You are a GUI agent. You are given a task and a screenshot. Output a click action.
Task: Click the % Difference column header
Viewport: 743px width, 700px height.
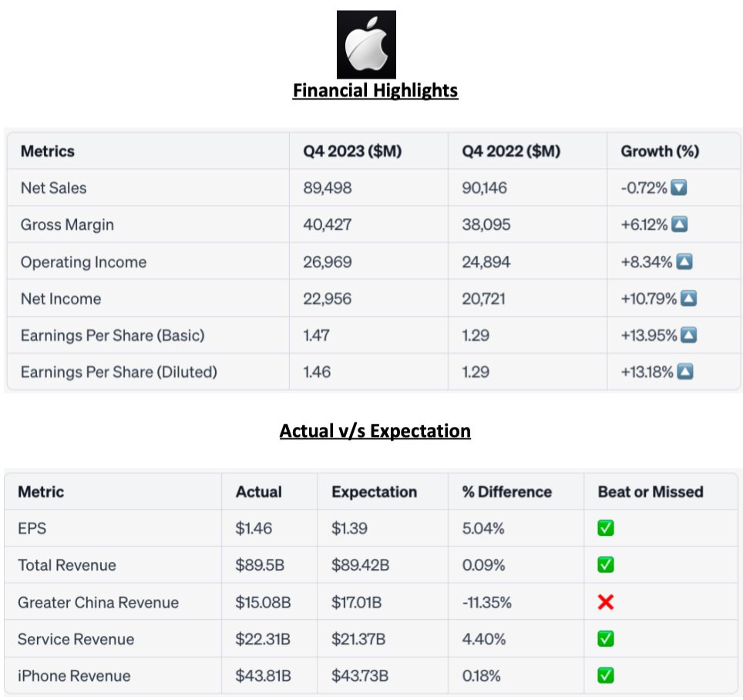click(506, 492)
